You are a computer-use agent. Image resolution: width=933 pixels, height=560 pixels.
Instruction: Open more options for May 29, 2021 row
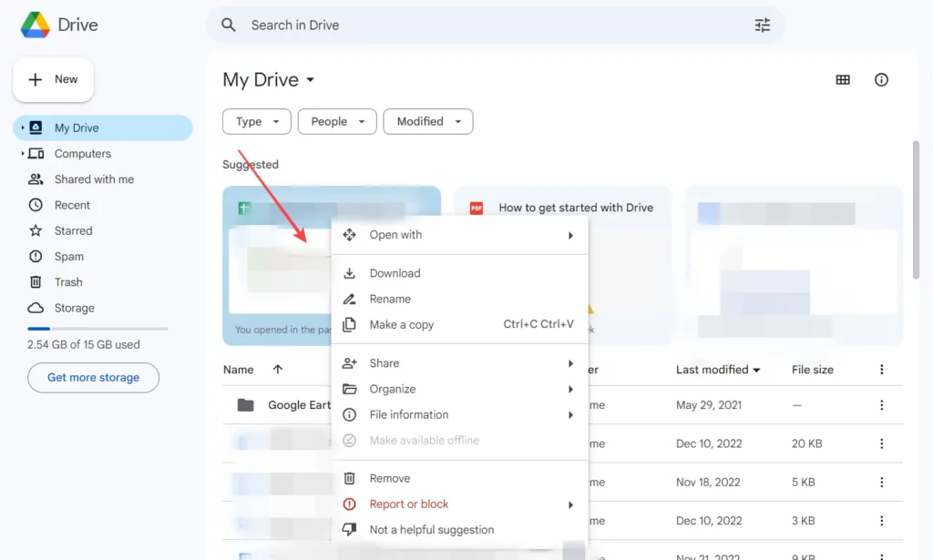click(881, 405)
